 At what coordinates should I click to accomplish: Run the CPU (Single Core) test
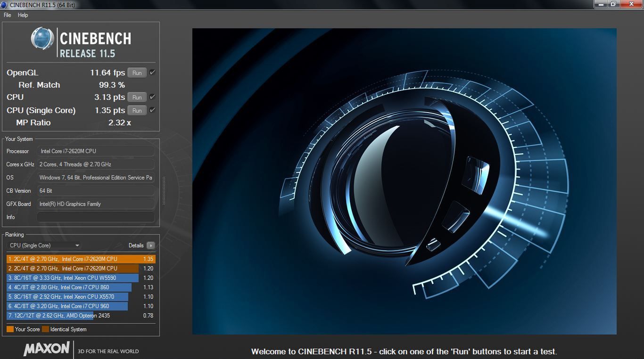tap(137, 111)
